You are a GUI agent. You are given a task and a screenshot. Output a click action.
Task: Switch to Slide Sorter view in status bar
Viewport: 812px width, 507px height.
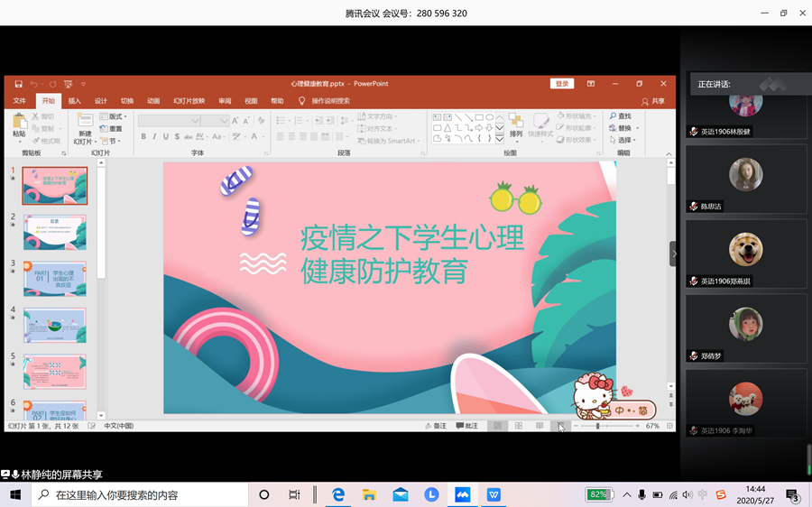[x=519, y=426]
